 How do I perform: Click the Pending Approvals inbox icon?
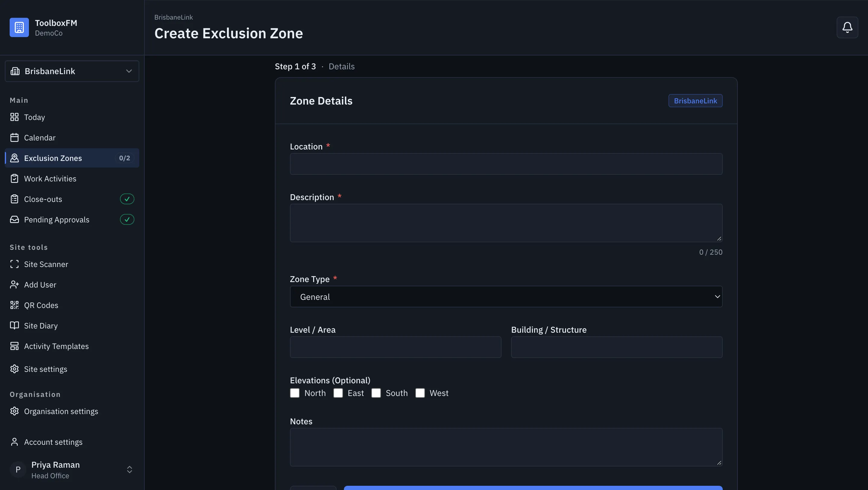click(x=14, y=219)
